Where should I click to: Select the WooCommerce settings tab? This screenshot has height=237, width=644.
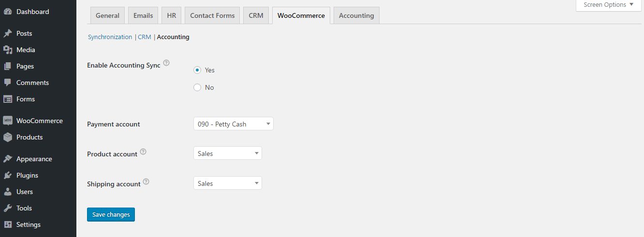pyautogui.click(x=301, y=15)
